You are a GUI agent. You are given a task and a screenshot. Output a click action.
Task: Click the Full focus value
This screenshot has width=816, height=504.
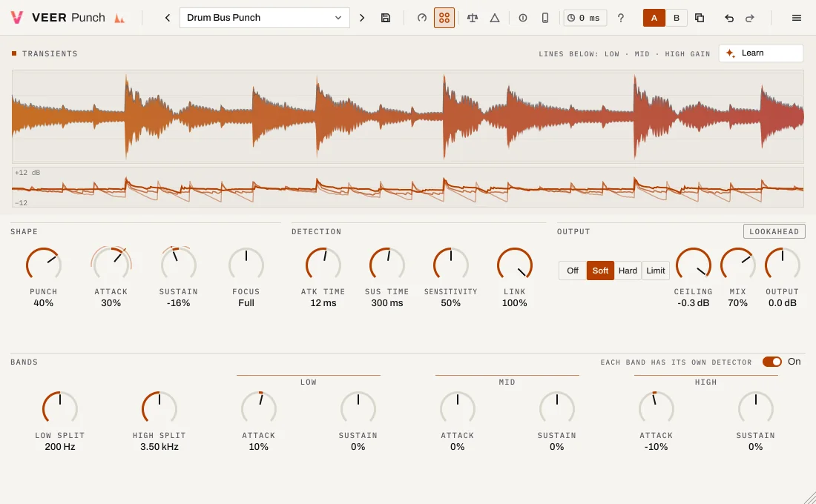[246, 303]
